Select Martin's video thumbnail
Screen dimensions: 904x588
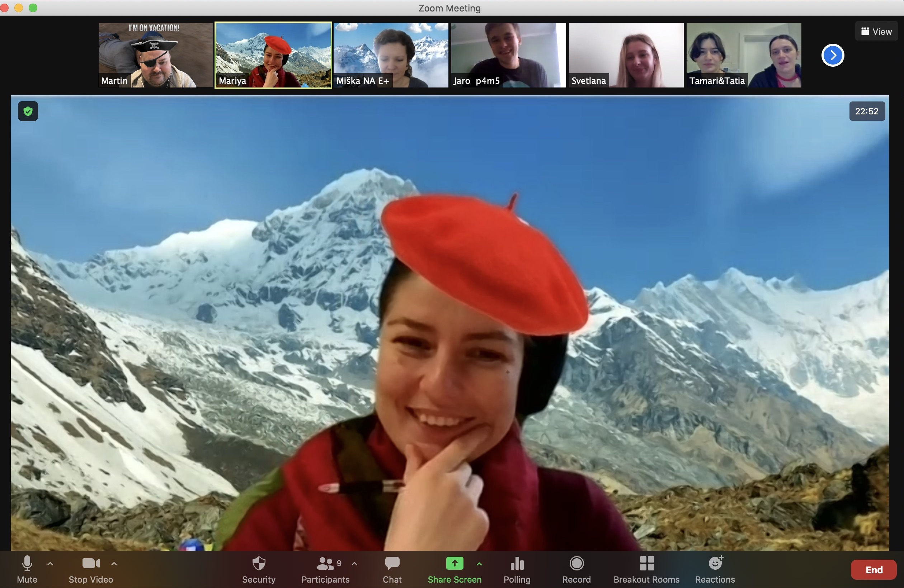[x=155, y=55]
